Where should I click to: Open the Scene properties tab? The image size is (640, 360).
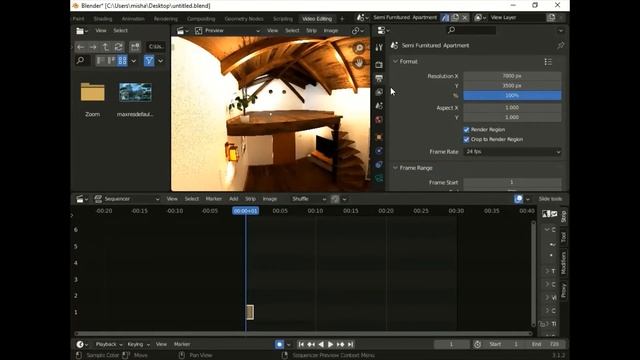click(379, 106)
